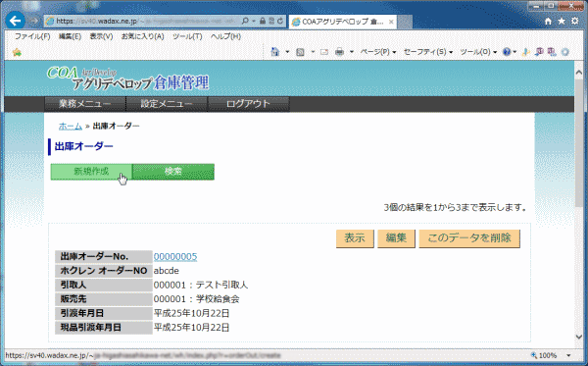Open the ページ(P) command bar dropdown
The width and height of the screenshot is (588, 366).
tap(378, 52)
